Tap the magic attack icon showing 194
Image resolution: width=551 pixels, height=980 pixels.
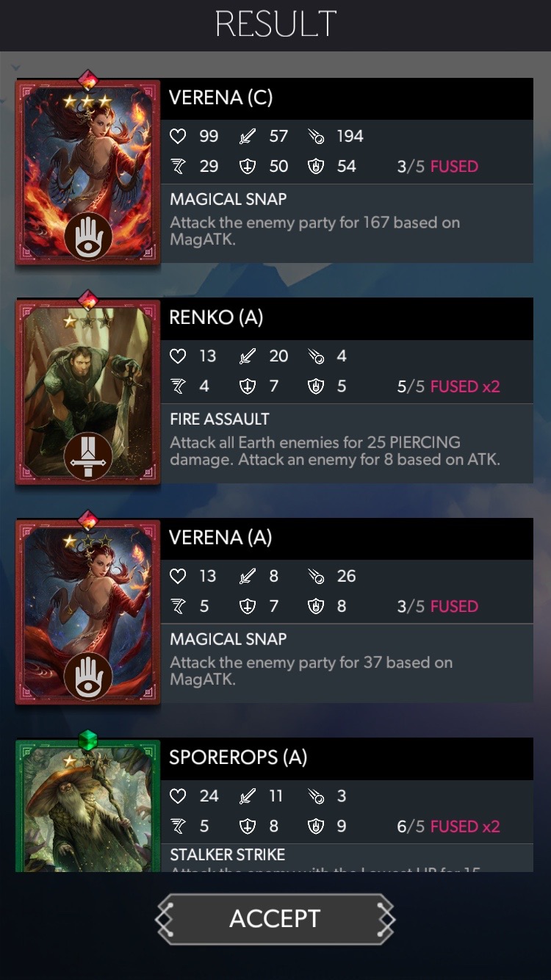(x=317, y=136)
